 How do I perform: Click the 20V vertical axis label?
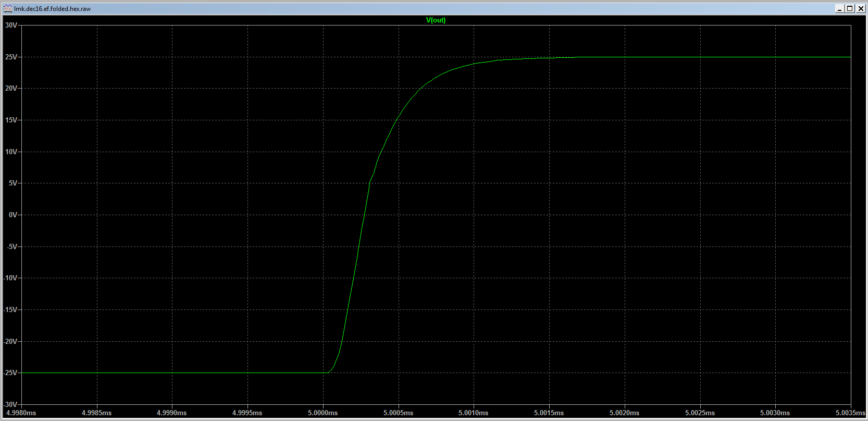[x=11, y=88]
